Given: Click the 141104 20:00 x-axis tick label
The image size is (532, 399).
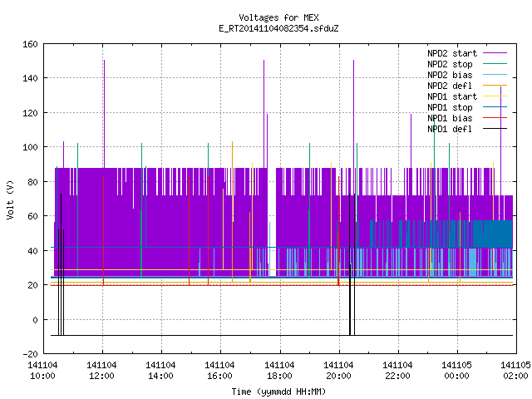Looking at the screenshot, I should [x=338, y=371].
